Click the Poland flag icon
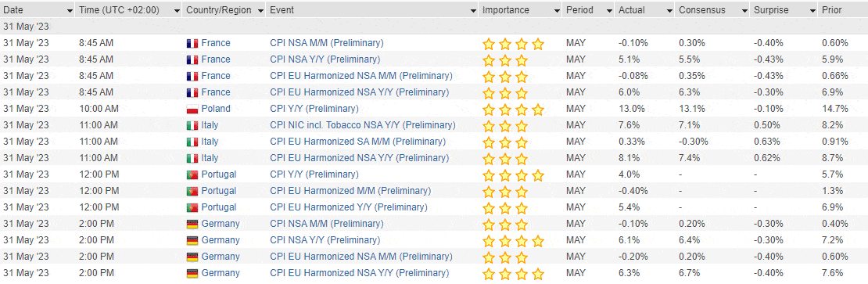This screenshot has width=868, height=284. pyautogui.click(x=192, y=109)
